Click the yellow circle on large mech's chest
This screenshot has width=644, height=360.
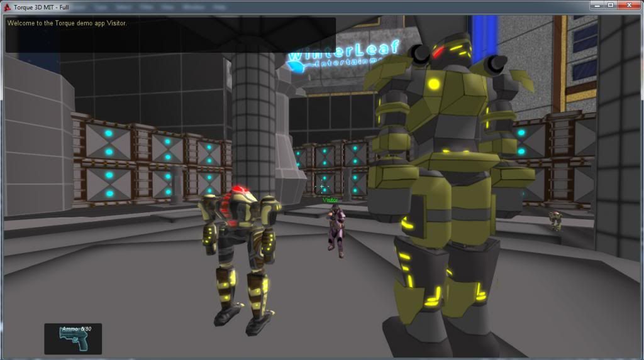coord(433,84)
